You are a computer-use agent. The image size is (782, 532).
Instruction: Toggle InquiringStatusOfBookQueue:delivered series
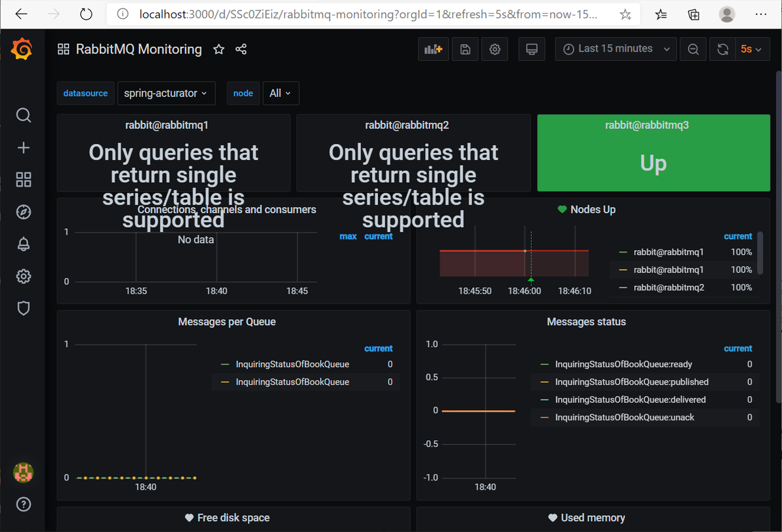coord(630,400)
